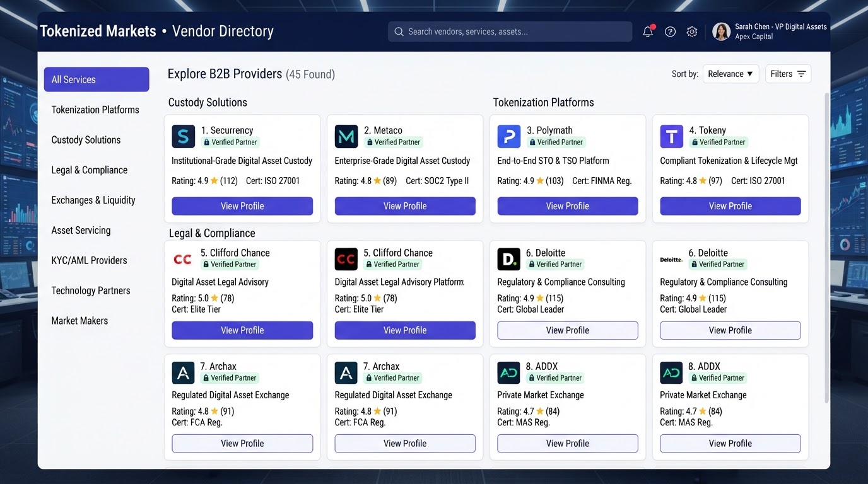Click Sarah Chen's profile avatar

[x=721, y=32]
